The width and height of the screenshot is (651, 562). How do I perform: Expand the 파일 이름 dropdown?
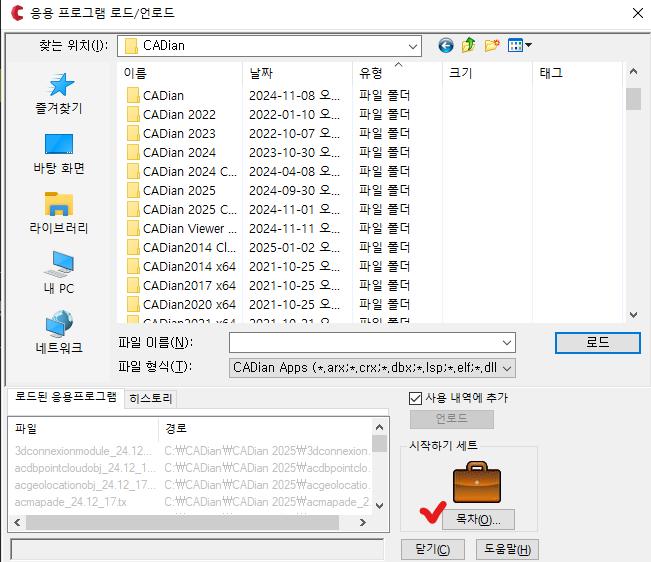(506, 343)
